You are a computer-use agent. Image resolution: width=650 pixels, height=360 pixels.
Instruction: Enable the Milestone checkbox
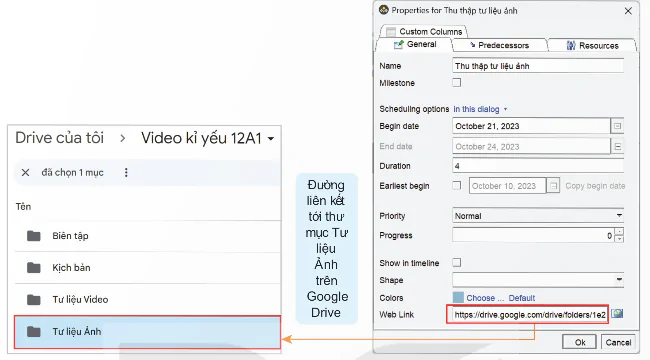point(456,83)
